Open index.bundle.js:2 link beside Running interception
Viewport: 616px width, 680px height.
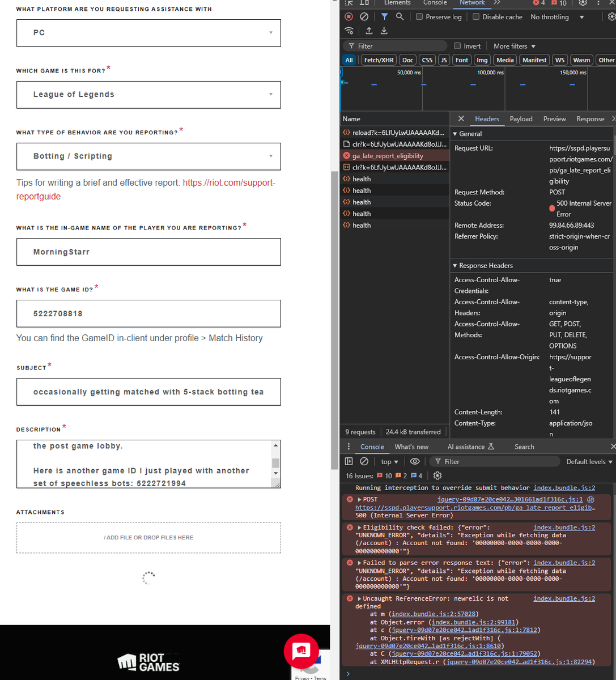564,487
